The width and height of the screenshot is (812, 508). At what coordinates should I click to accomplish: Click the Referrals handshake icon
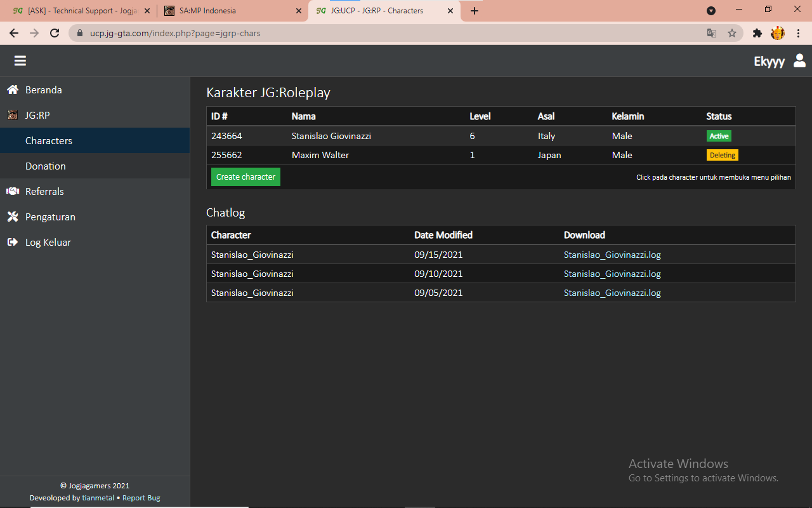13,191
